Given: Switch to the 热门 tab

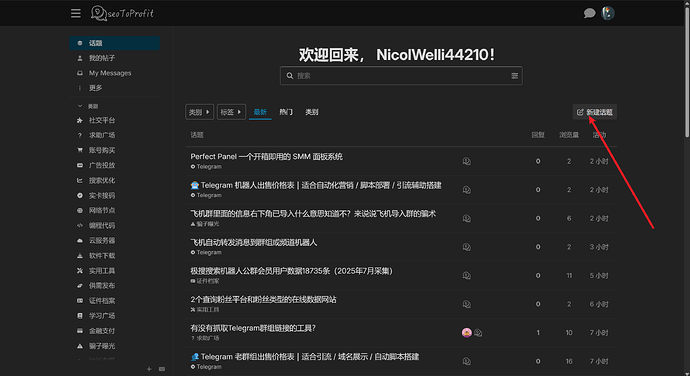Looking at the screenshot, I should [x=286, y=112].
